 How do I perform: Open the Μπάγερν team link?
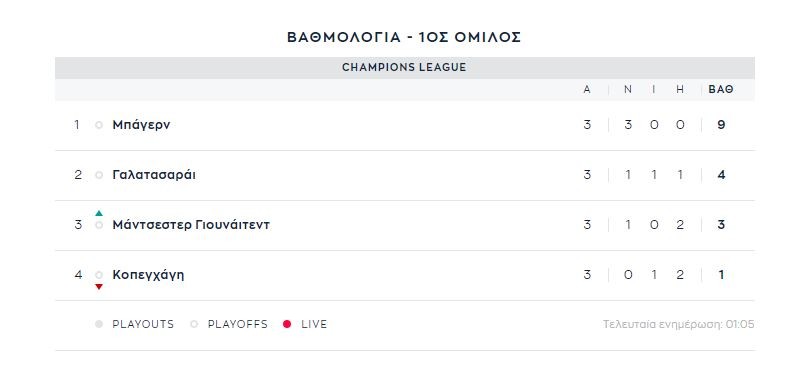141,125
